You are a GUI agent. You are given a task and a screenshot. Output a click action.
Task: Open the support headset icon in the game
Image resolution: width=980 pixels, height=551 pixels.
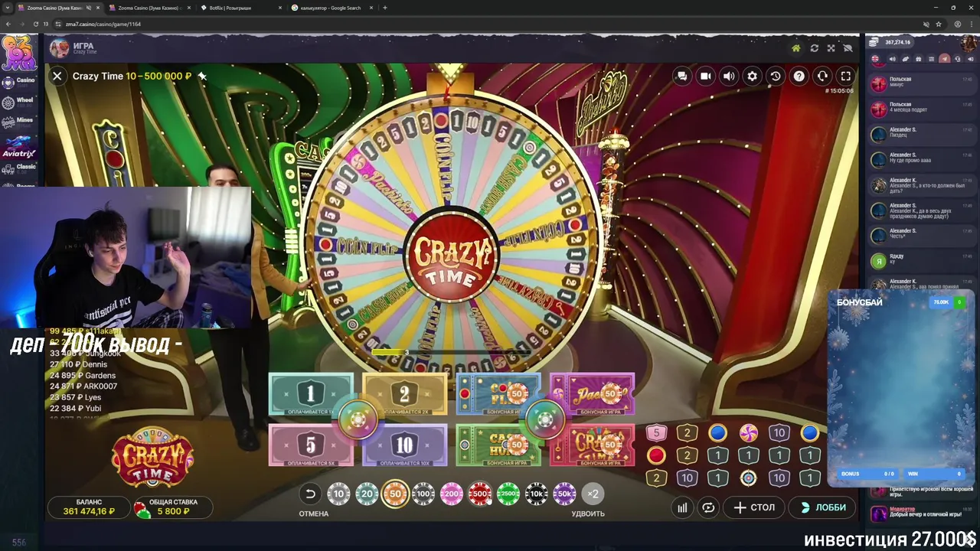[x=822, y=76]
